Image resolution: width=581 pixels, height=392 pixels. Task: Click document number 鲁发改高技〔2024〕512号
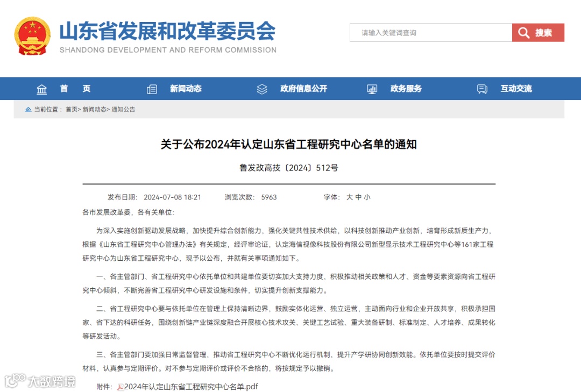[289, 168]
